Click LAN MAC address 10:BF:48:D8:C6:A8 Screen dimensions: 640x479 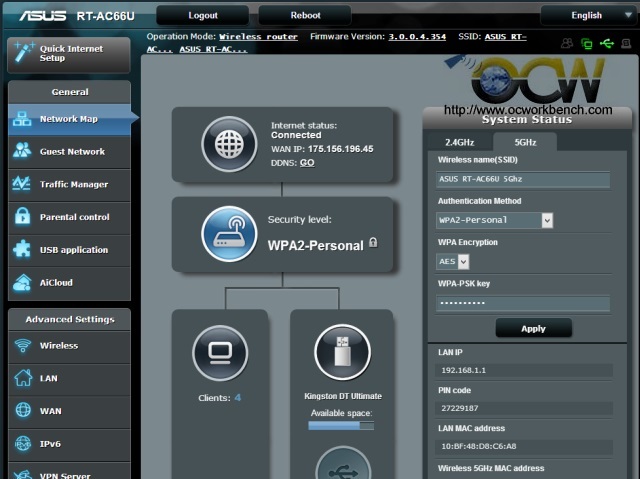tap(479, 446)
